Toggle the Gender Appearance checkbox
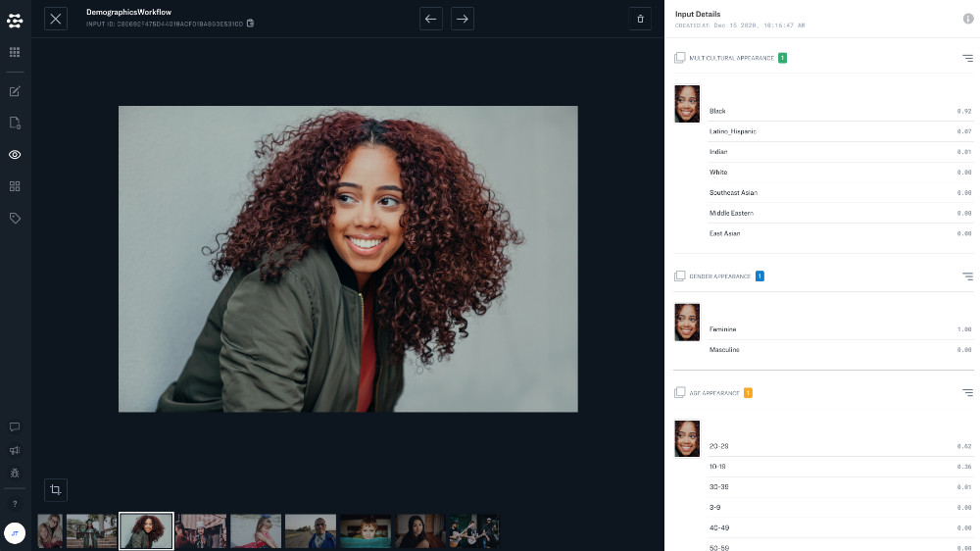980x551 pixels. (x=679, y=275)
